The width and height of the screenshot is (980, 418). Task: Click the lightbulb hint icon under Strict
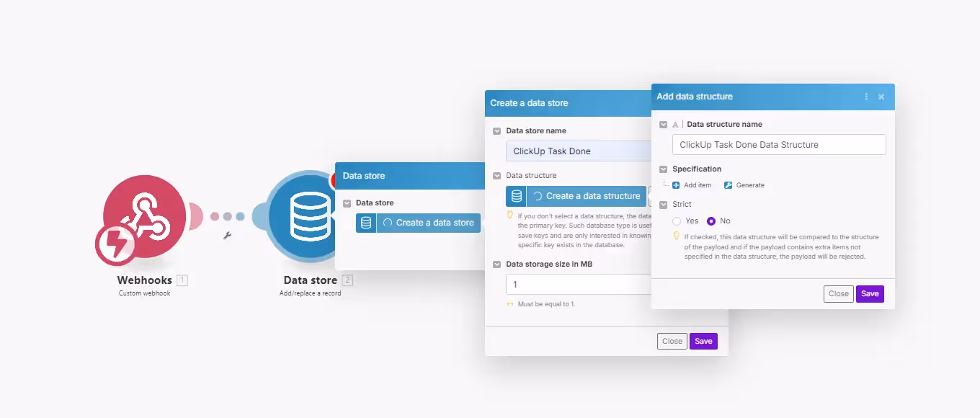[677, 236]
